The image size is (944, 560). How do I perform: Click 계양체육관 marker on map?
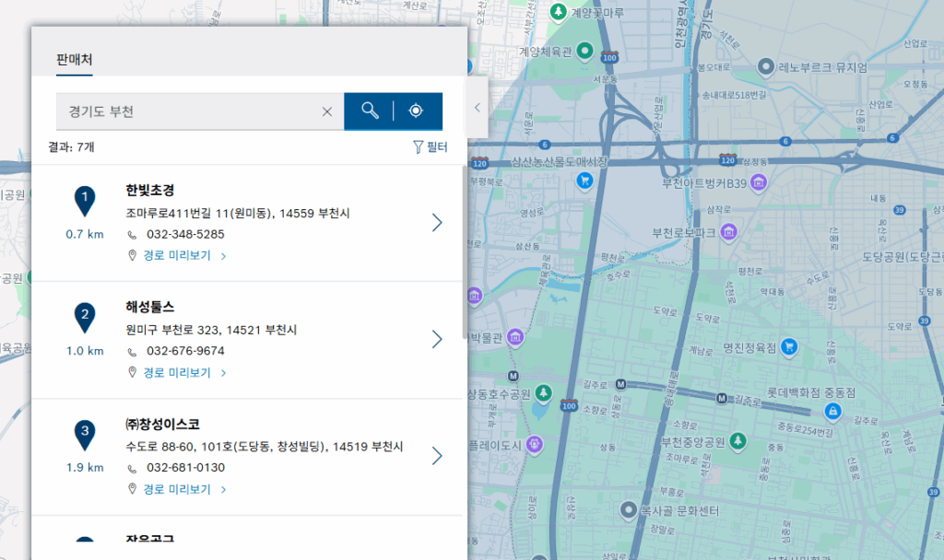pos(584,51)
